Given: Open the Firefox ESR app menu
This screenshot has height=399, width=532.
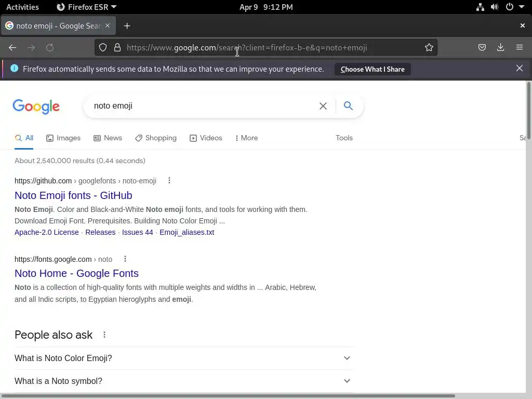Looking at the screenshot, I should 87,7.
